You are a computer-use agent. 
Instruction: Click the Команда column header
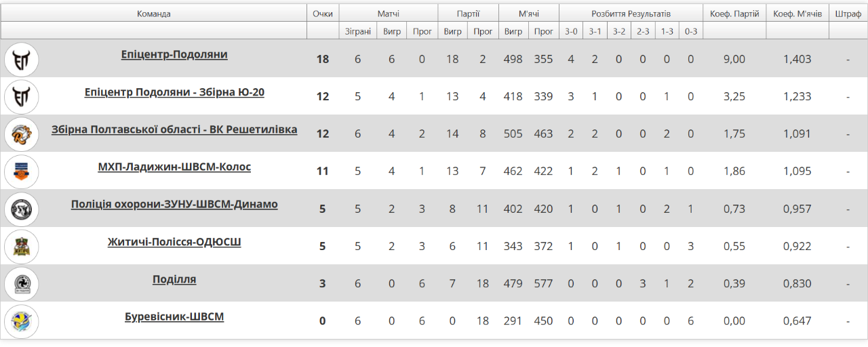(x=154, y=14)
